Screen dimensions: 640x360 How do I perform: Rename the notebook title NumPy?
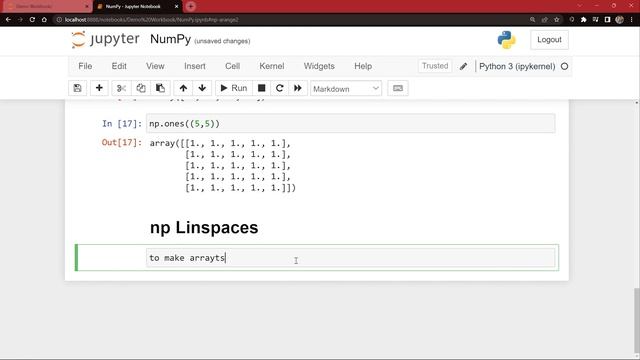[171, 39]
